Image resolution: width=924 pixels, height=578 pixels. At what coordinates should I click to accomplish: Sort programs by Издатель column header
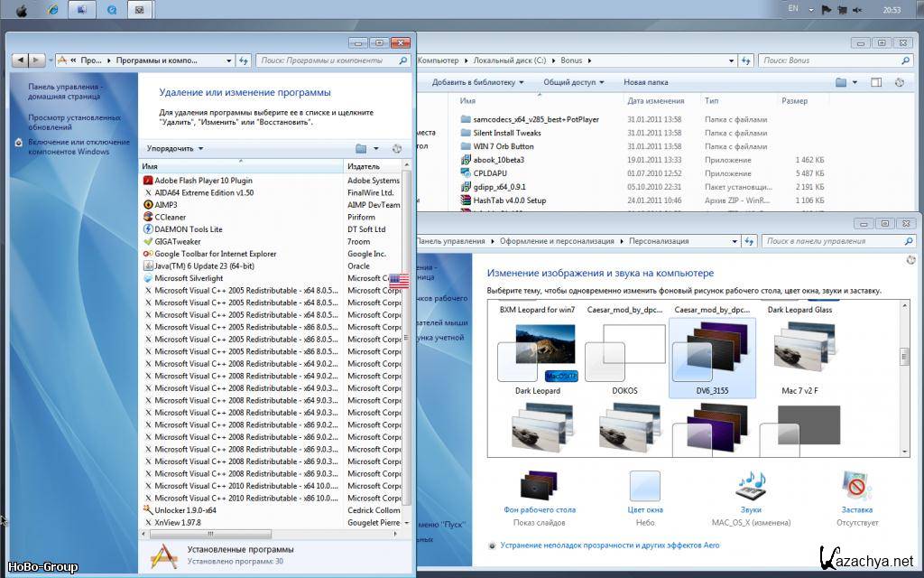click(x=364, y=167)
